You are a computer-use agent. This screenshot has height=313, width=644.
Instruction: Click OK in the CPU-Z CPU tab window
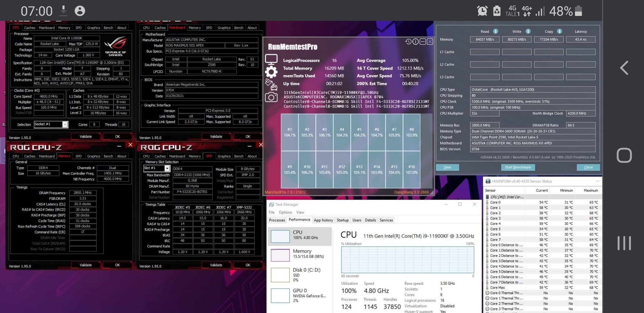pos(117,137)
